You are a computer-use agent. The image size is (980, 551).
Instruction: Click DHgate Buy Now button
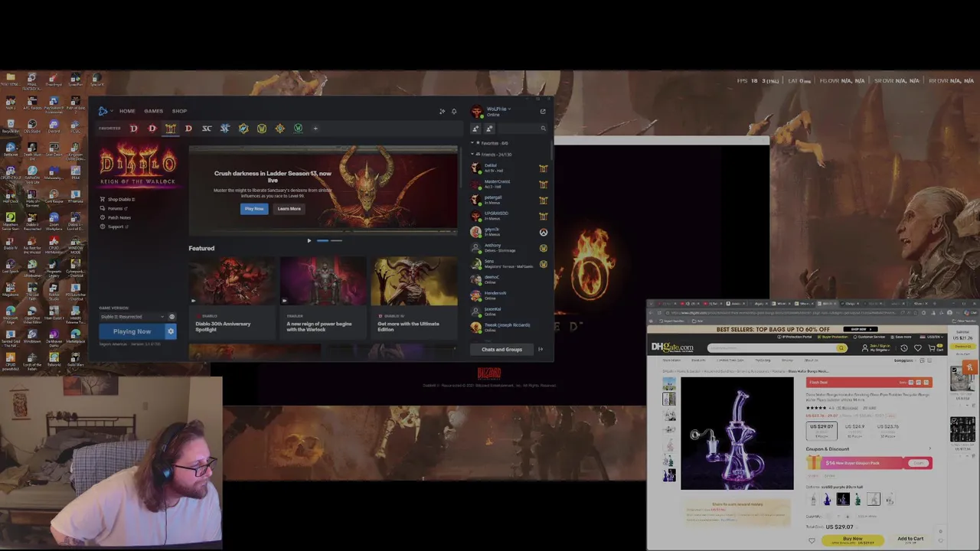click(852, 540)
